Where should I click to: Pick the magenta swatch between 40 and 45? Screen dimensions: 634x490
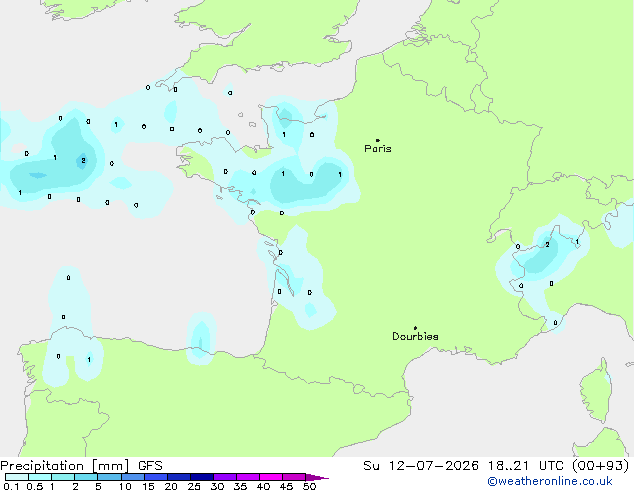click(x=271, y=477)
